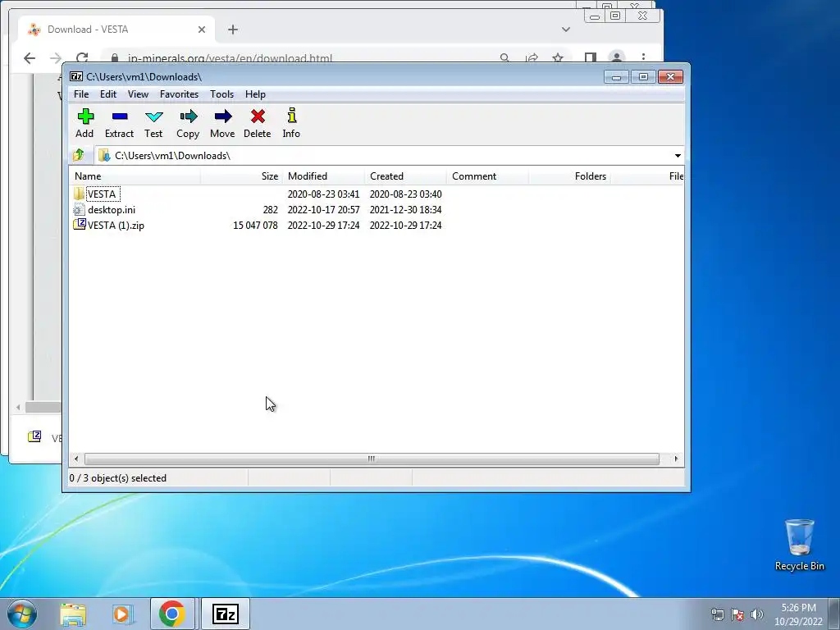Click created date 2020-08-23 03:40

(405, 194)
